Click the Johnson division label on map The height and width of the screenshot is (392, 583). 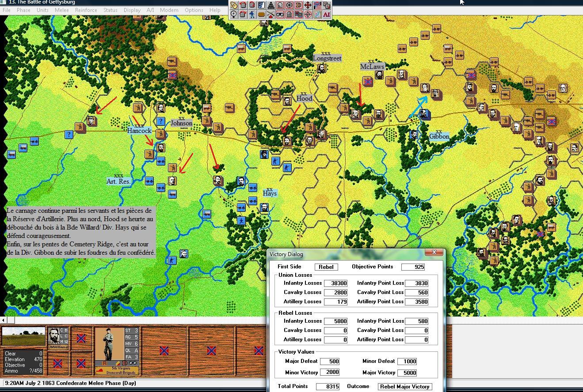coord(181,123)
